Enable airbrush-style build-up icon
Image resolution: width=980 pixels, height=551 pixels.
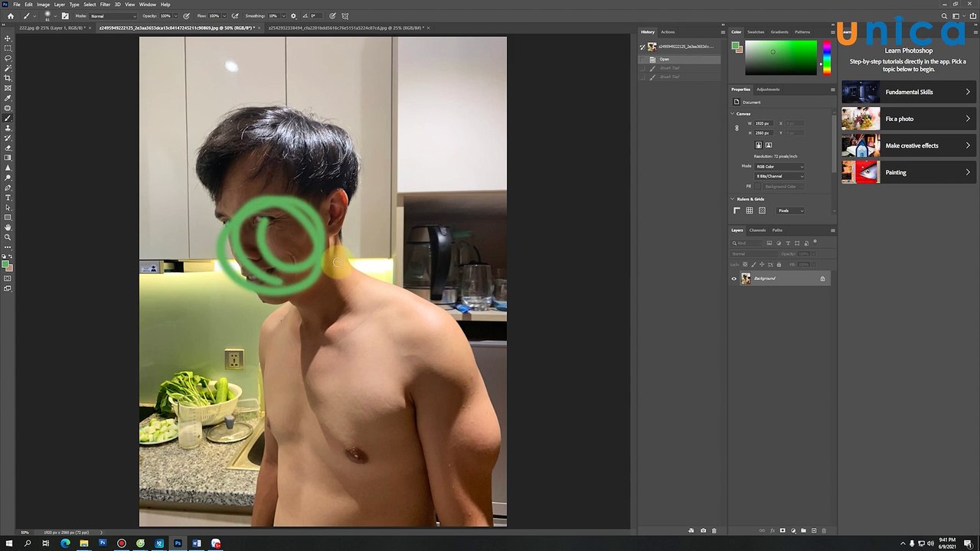point(234,15)
